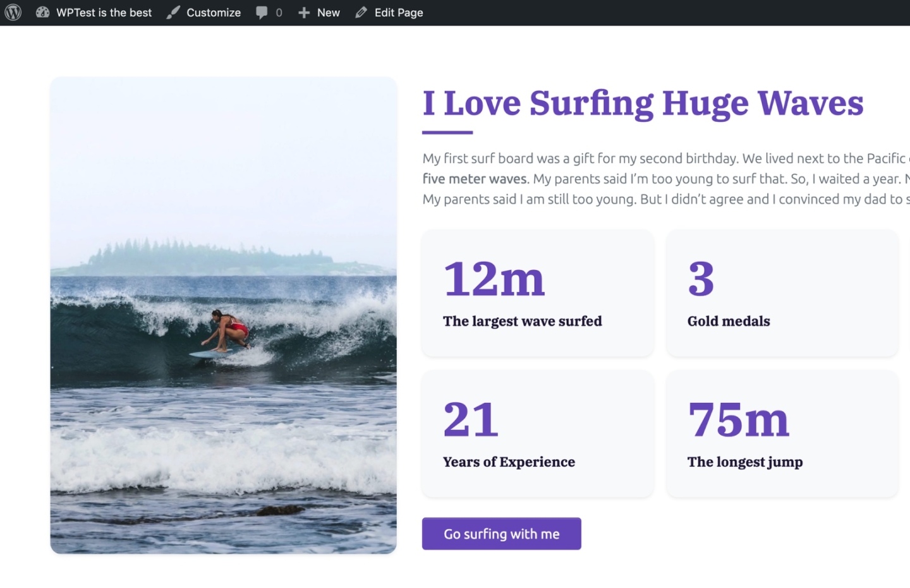Click the WordPress logo icon
Image resolution: width=910 pixels, height=588 pixels.
(x=13, y=13)
